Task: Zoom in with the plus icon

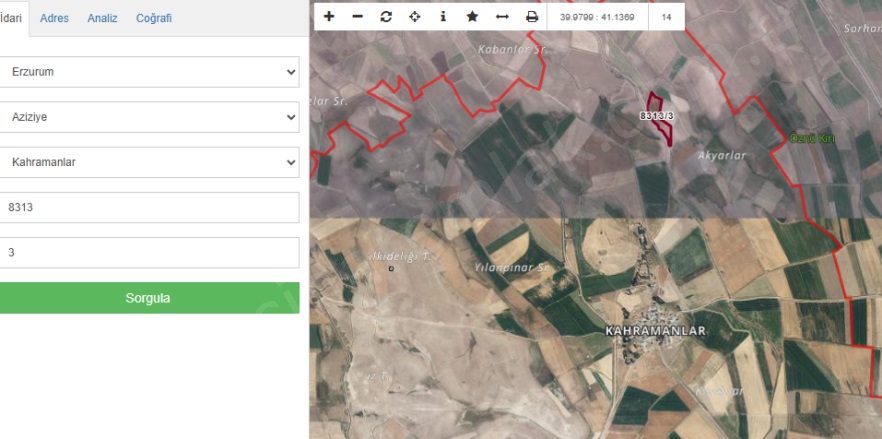Action: click(329, 17)
